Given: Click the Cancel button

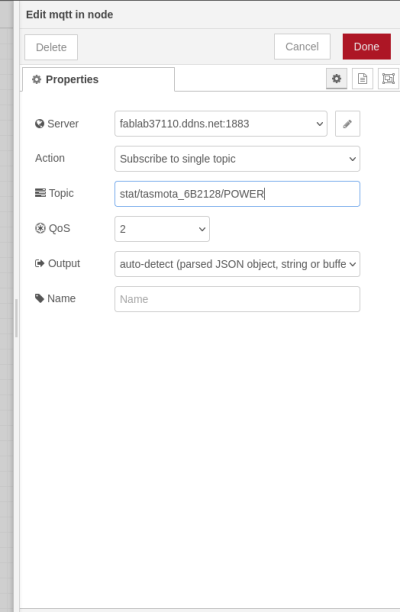Looking at the screenshot, I should [302, 47].
